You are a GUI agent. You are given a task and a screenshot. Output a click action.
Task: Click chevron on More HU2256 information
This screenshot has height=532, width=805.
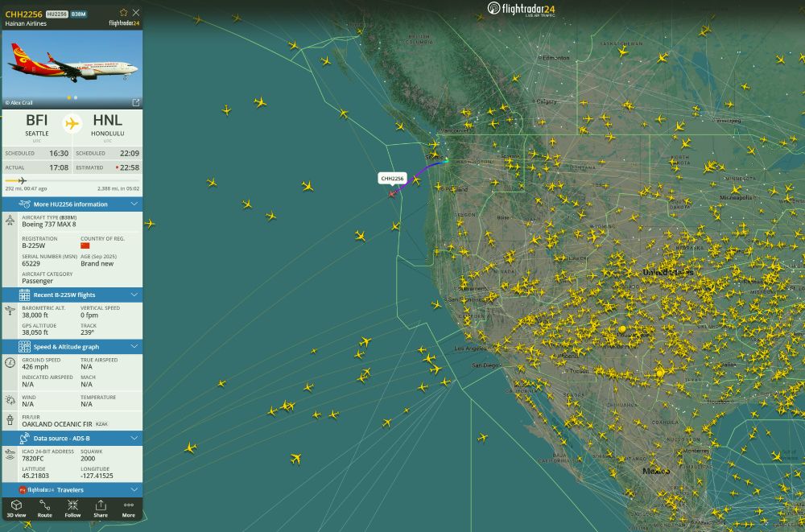pyautogui.click(x=134, y=204)
